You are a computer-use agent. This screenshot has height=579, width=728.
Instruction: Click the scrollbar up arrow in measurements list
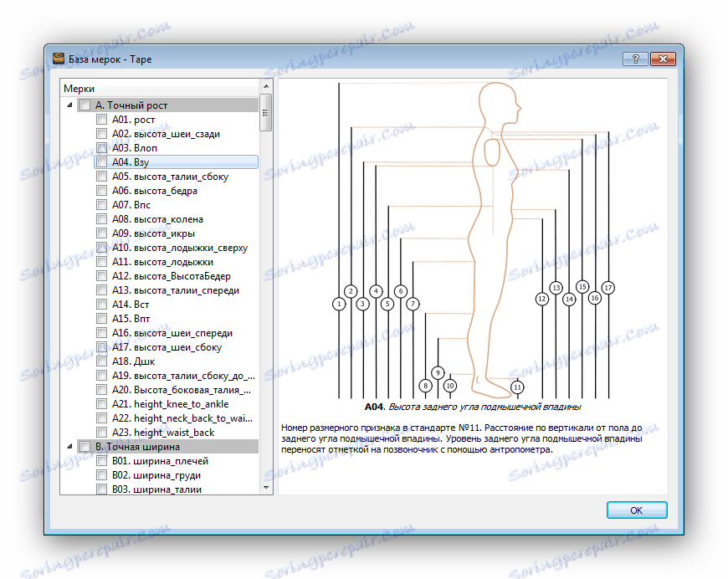coord(266,86)
